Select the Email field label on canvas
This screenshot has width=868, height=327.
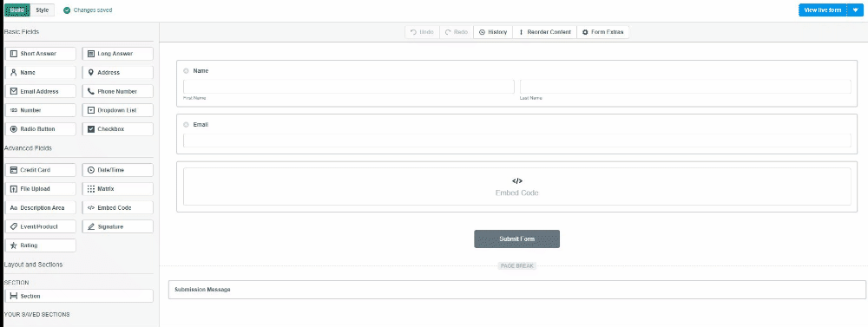pyautogui.click(x=201, y=125)
